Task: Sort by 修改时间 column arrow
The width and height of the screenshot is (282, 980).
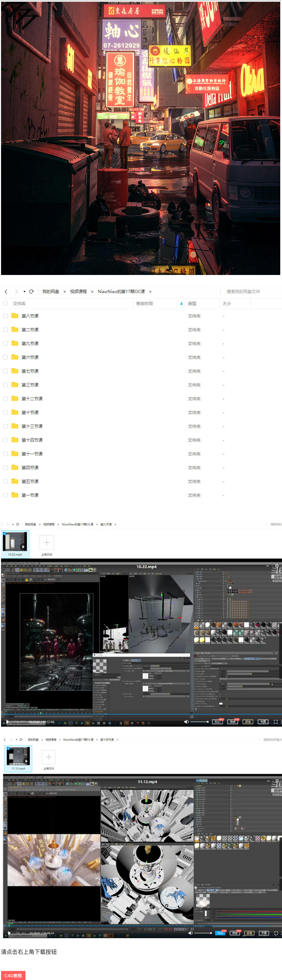Action: pyautogui.click(x=181, y=304)
